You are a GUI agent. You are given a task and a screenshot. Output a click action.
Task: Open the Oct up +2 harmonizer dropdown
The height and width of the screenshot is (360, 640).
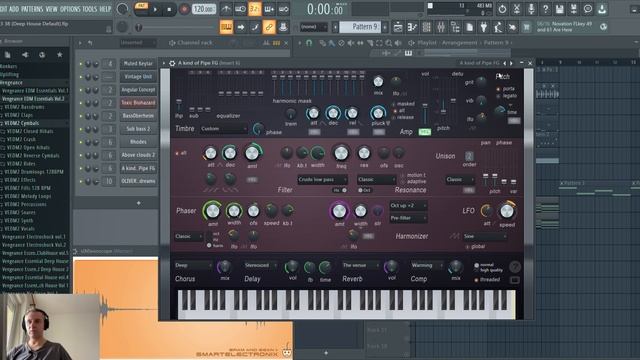click(x=408, y=206)
